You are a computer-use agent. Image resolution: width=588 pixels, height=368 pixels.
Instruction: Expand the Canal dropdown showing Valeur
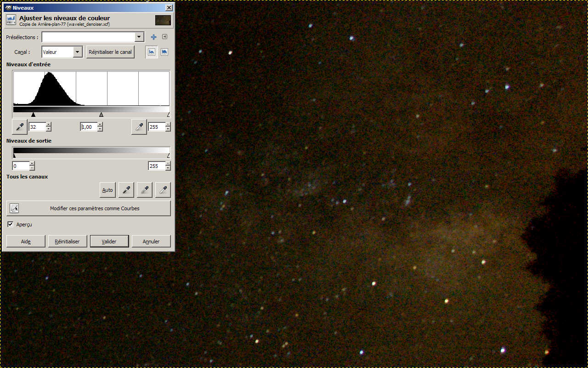[x=77, y=52]
